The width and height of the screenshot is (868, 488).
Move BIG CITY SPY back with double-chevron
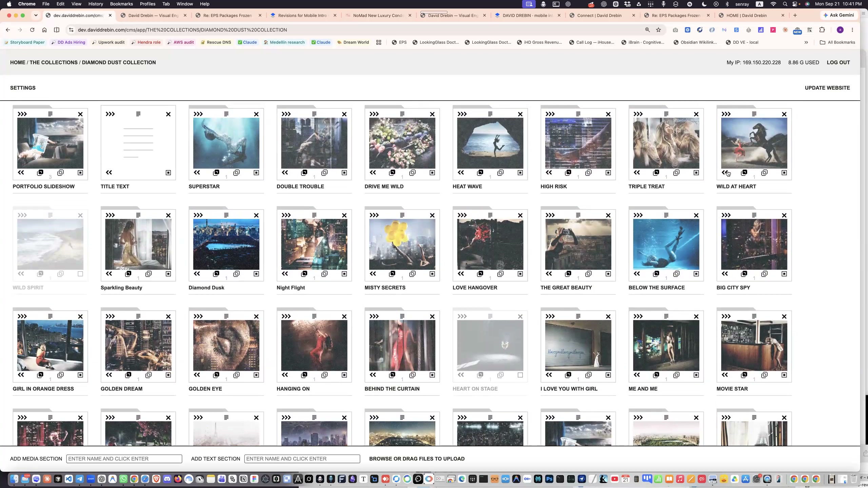point(725,273)
